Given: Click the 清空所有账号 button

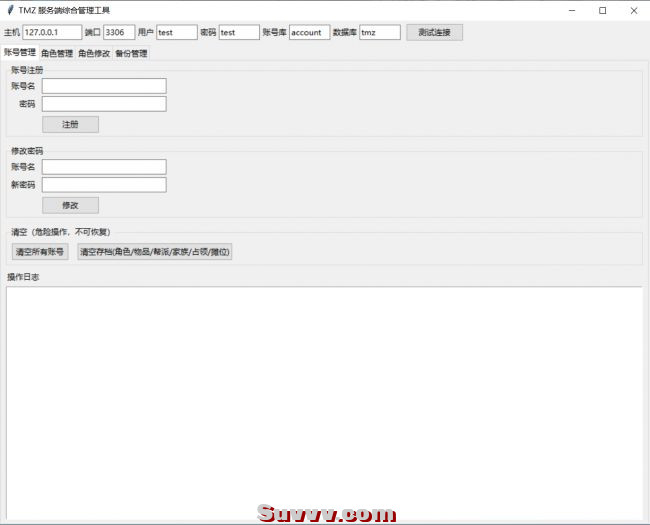Looking at the screenshot, I should [x=40, y=252].
